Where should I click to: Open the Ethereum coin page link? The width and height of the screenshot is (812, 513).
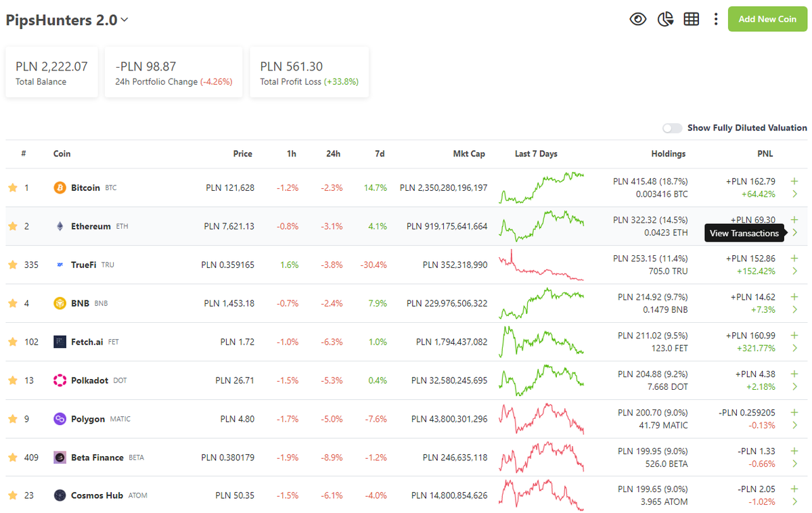click(91, 226)
